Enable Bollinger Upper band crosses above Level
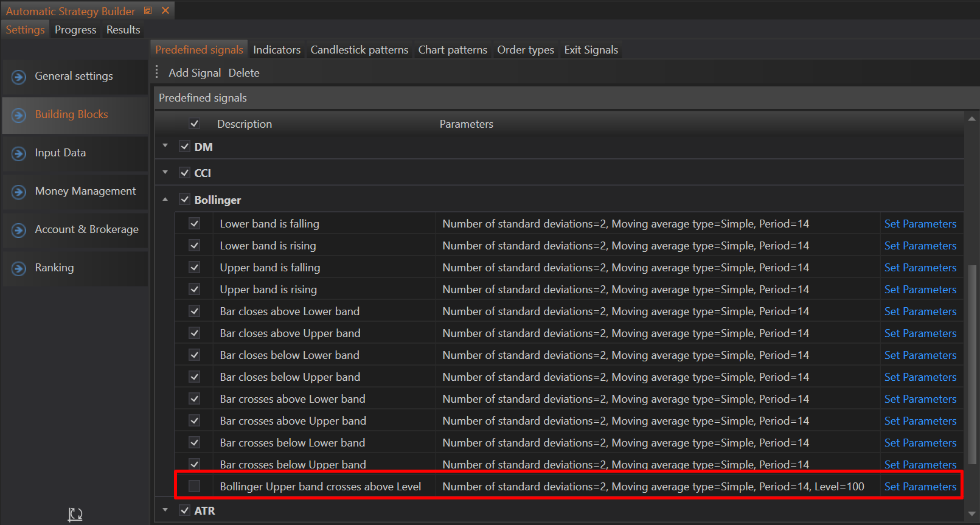The width and height of the screenshot is (980, 525). [x=194, y=486]
